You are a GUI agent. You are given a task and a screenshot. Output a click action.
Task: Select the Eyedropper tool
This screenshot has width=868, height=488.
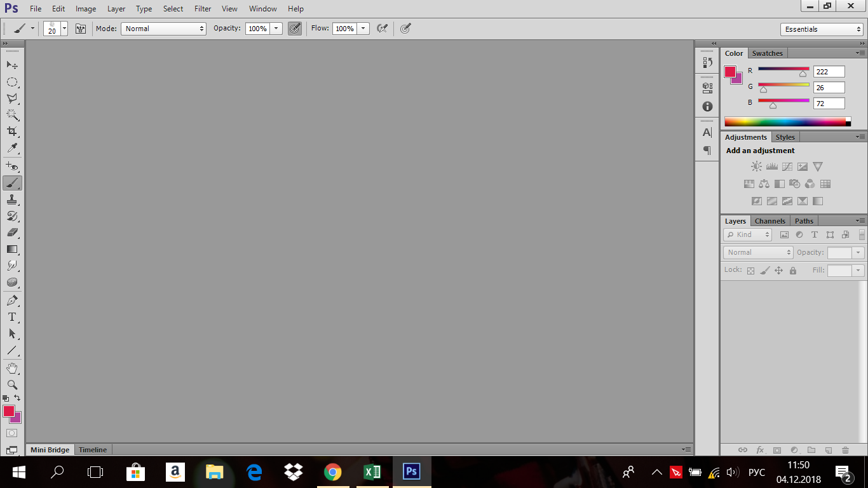12,148
